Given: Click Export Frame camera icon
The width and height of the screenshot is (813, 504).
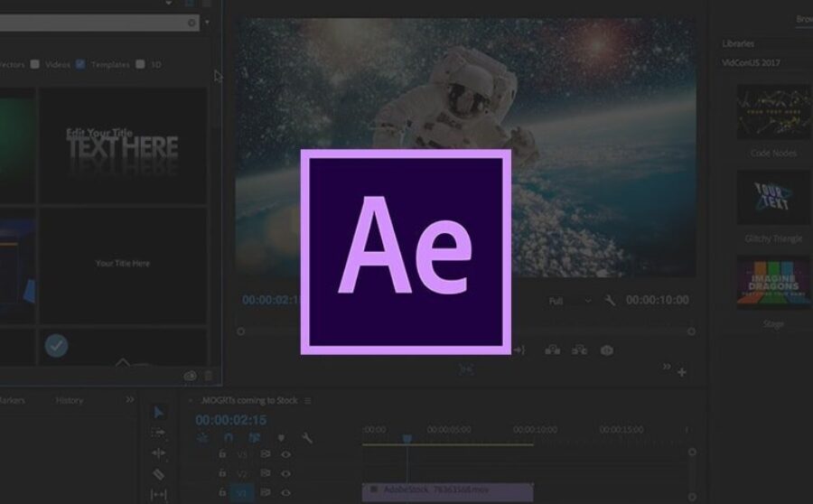Looking at the screenshot, I should 607,351.
